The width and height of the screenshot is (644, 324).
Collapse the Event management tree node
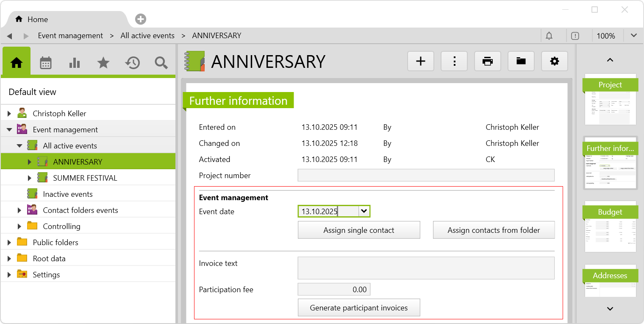tap(9, 130)
